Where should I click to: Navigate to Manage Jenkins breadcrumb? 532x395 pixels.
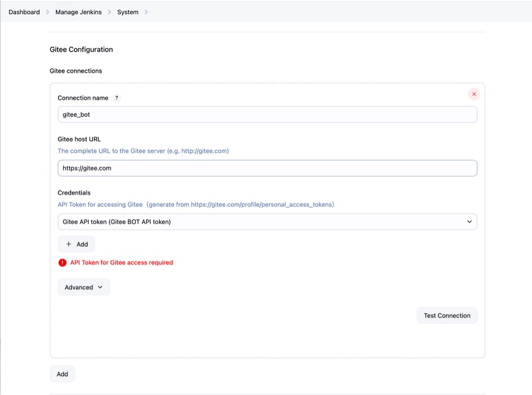(78, 12)
